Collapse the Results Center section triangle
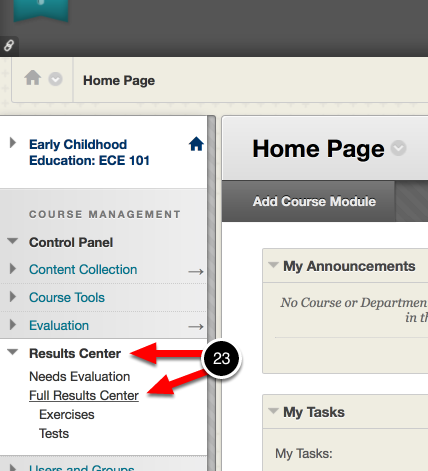The height and width of the screenshot is (471, 428). click(13, 352)
